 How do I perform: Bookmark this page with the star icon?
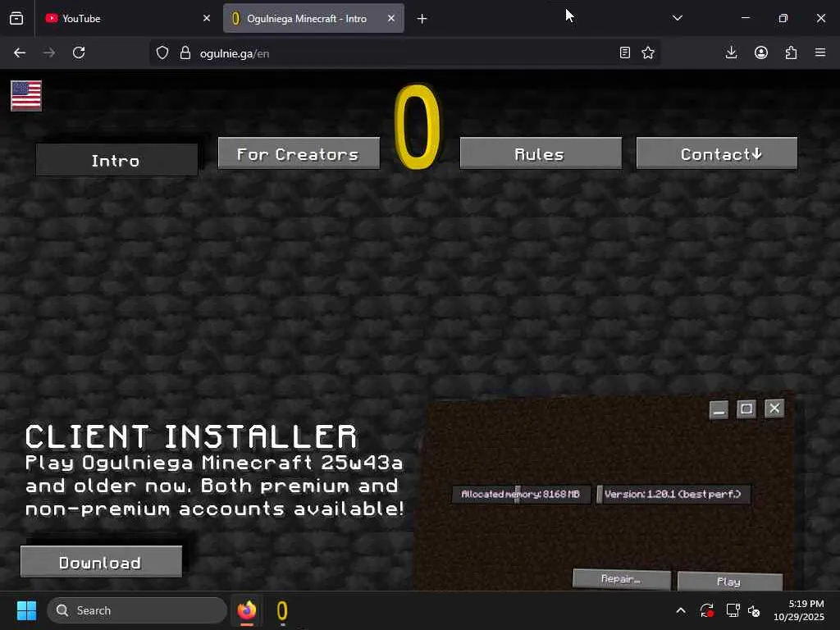(648, 52)
